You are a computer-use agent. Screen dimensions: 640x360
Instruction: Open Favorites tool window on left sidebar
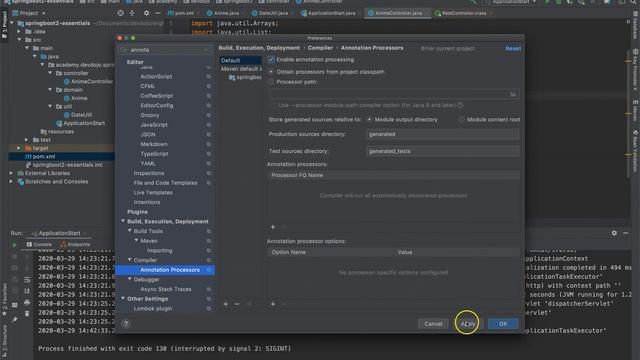[4, 300]
